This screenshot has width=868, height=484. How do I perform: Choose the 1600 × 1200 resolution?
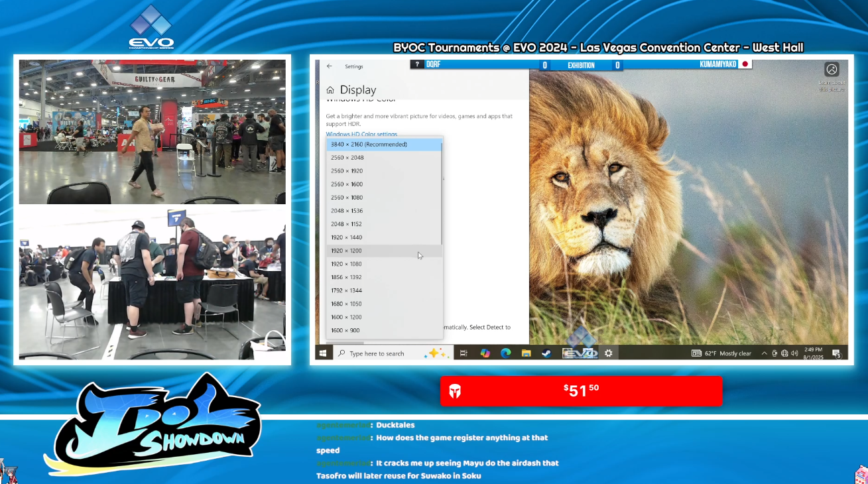click(384, 317)
